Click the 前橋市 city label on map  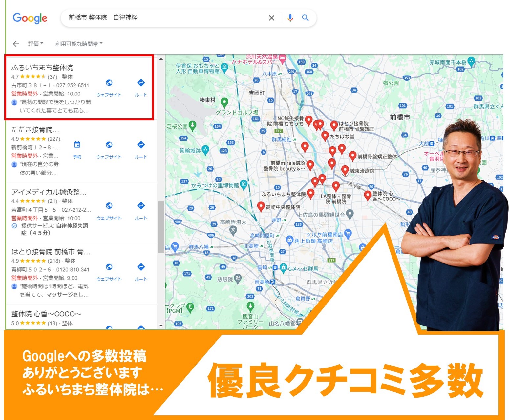400,117
